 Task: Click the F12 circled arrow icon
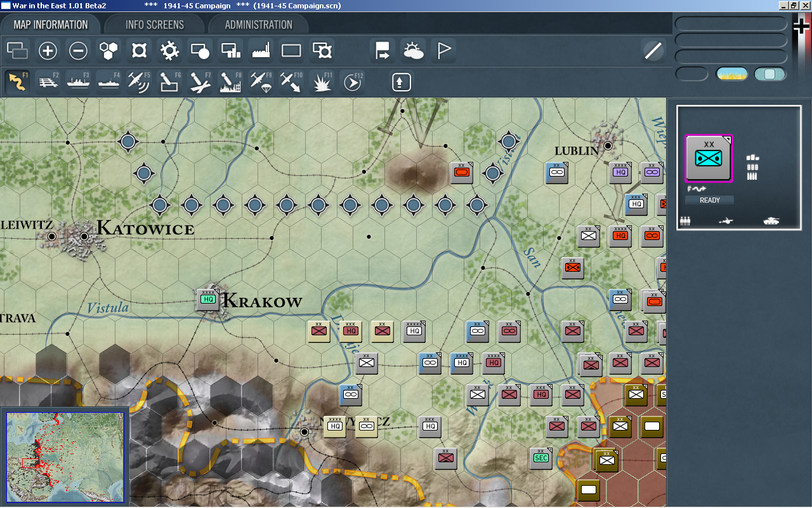(x=352, y=82)
